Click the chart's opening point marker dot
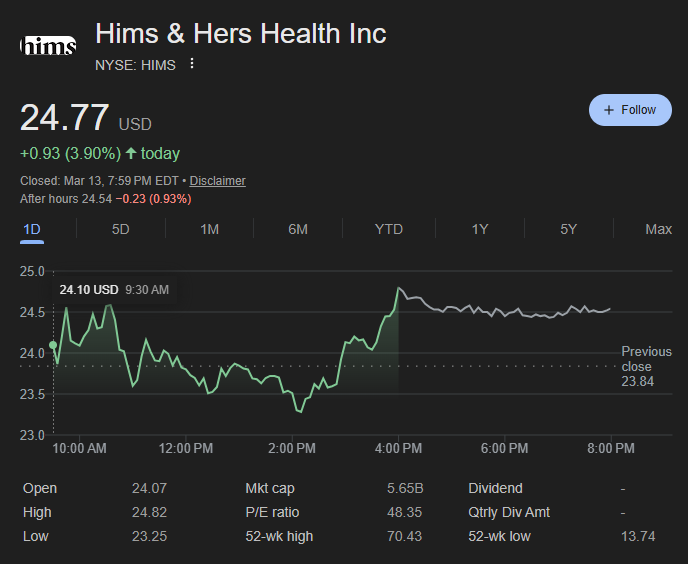This screenshot has width=688, height=564. (53, 345)
